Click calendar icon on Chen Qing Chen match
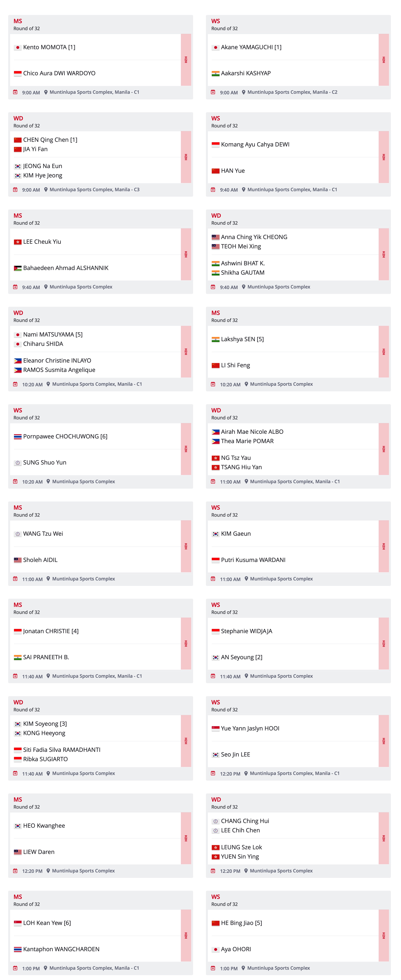 [x=15, y=189]
